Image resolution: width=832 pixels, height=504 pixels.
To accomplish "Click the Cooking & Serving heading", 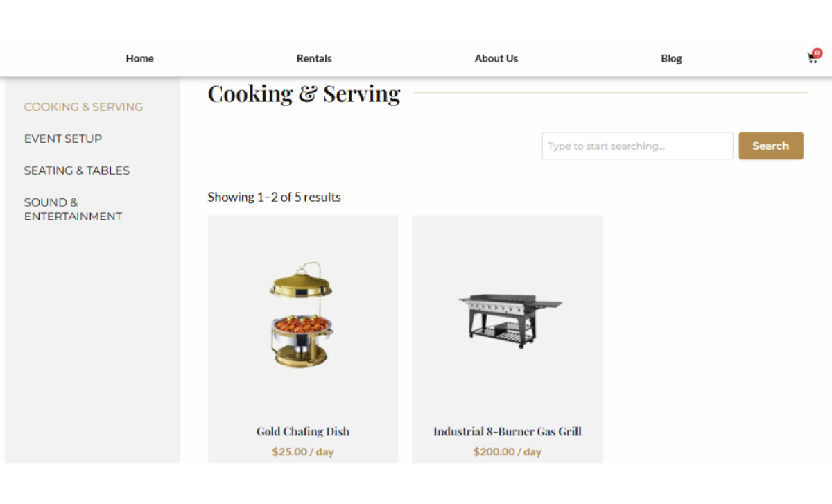I will [x=304, y=93].
